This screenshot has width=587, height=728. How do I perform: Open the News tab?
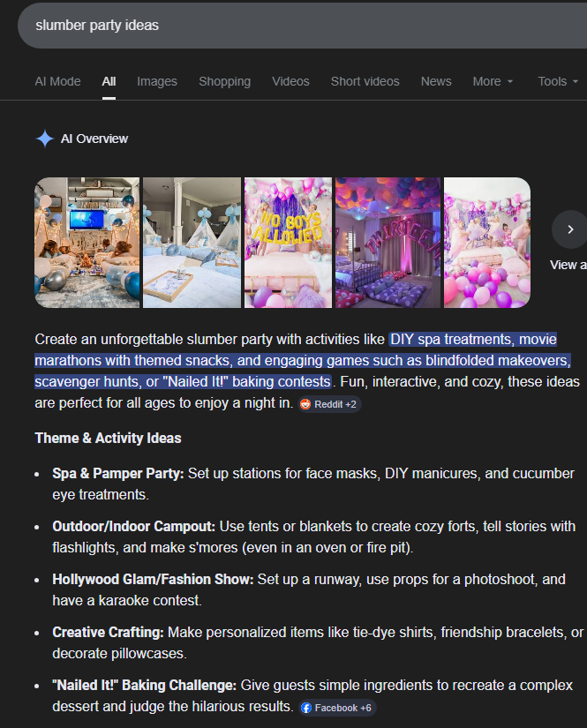[x=436, y=81]
